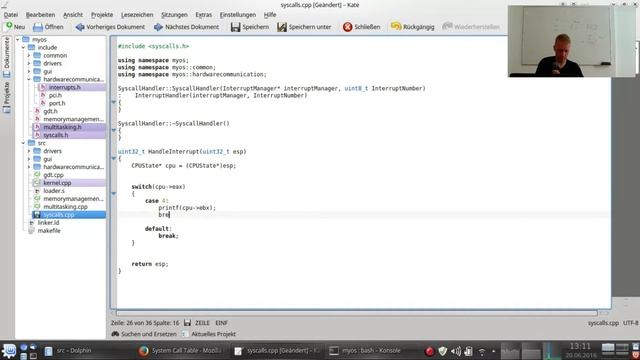Open the Bearbeiten menu
Viewport: 640px width, 360px height.
40,15
